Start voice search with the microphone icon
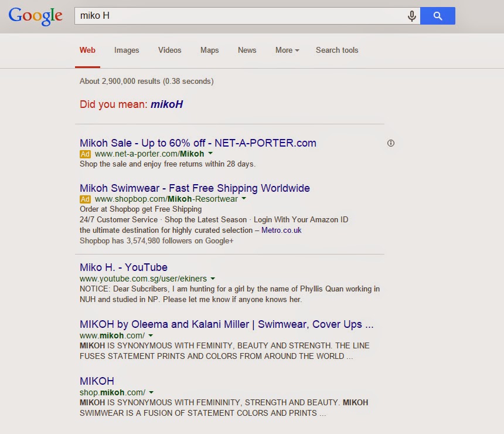 (411, 16)
